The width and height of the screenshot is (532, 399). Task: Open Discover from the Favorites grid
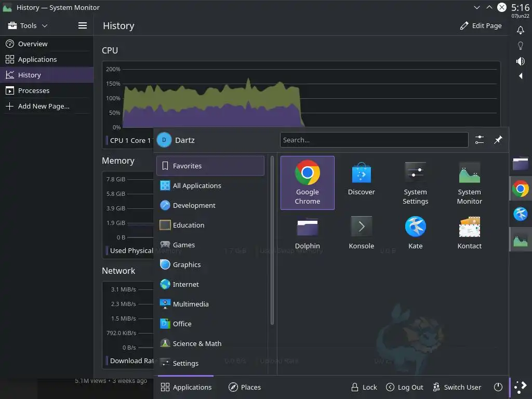tap(362, 183)
